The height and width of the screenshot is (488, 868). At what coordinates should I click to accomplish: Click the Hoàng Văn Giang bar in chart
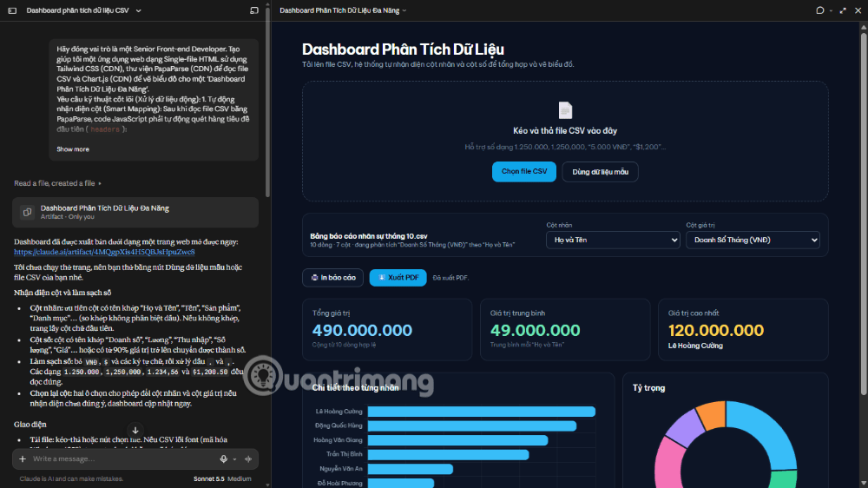click(x=457, y=440)
